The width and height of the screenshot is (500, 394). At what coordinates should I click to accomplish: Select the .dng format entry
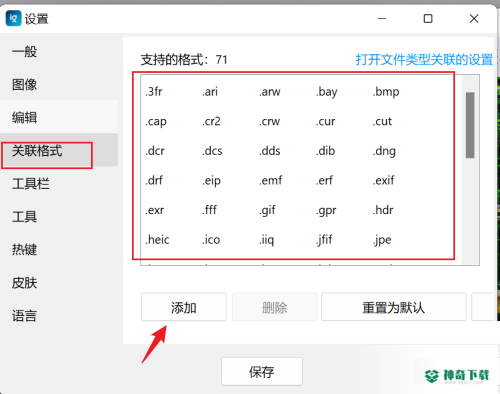click(384, 151)
